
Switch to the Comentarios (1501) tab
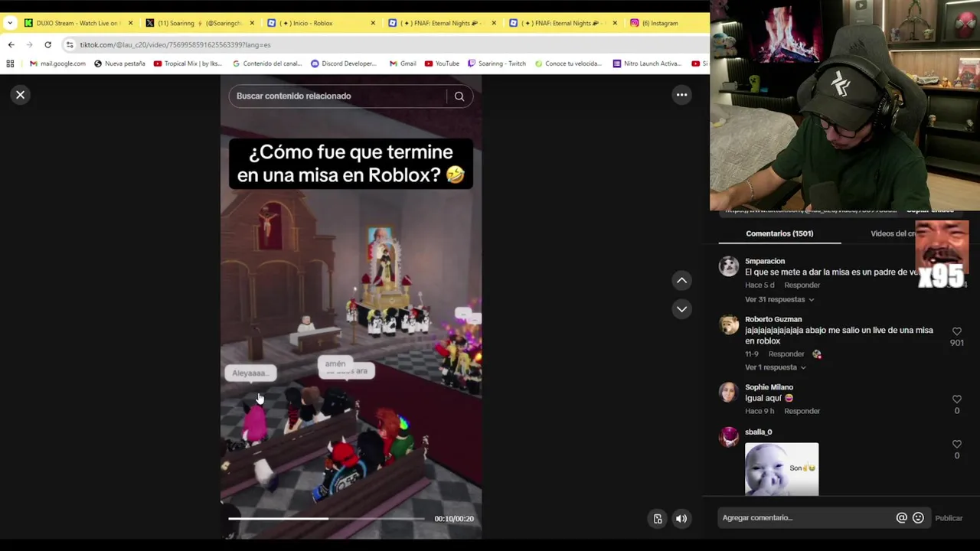779,233
